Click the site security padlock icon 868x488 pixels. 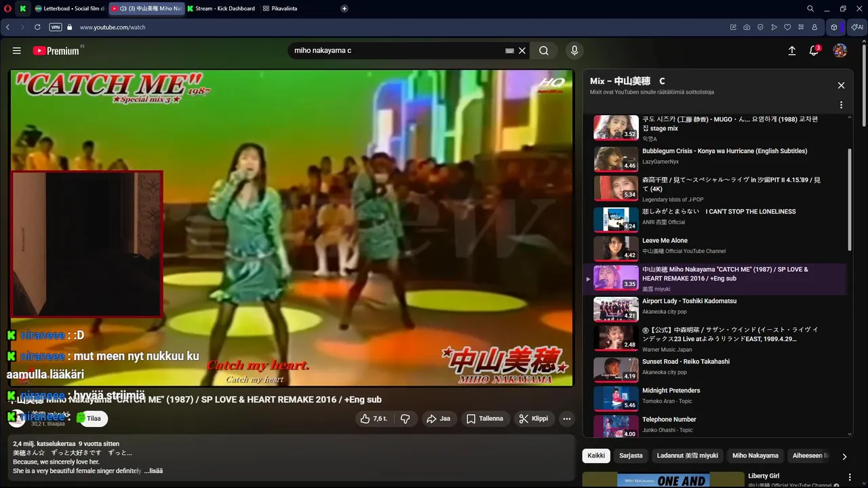coord(69,27)
